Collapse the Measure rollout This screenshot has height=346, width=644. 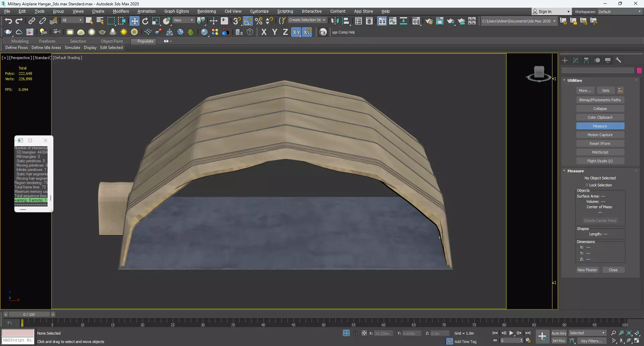click(x=564, y=171)
